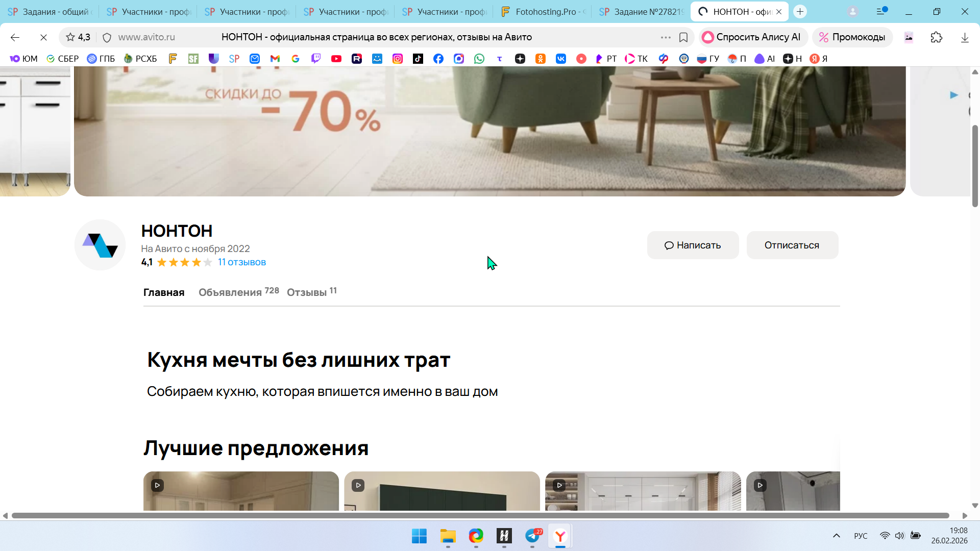This screenshot has width=980, height=551.
Task: Show hidden system tray icons chevron
Action: click(836, 536)
